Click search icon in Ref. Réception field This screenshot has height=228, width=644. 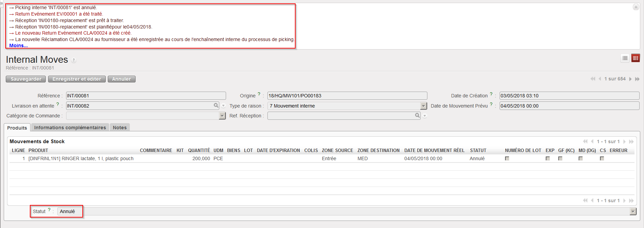[417, 116]
